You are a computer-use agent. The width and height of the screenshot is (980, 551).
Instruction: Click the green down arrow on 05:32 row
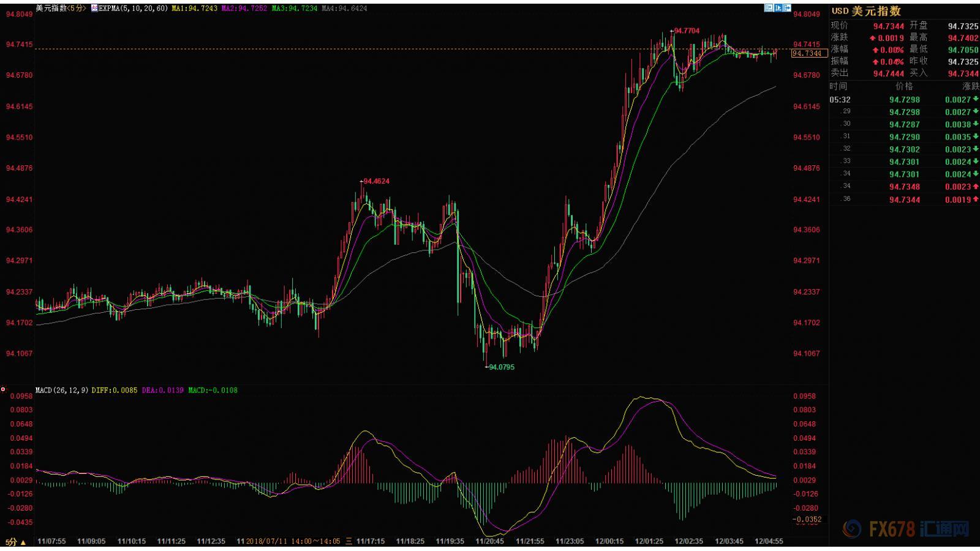975,99
